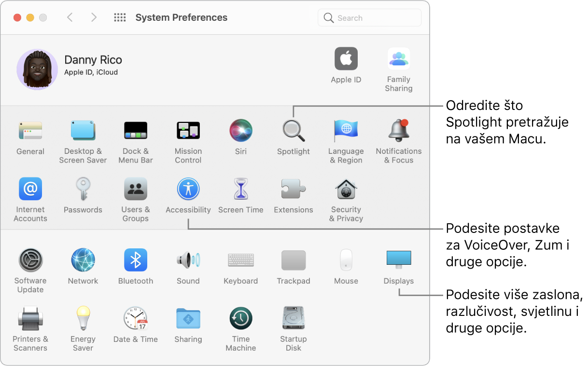Open Notifications & Focus settings
Viewport: 588px width, 367px height.
(x=398, y=131)
